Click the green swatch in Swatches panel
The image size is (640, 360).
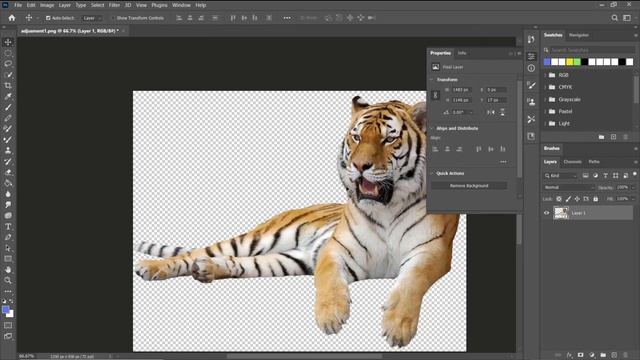pyautogui.click(x=577, y=62)
